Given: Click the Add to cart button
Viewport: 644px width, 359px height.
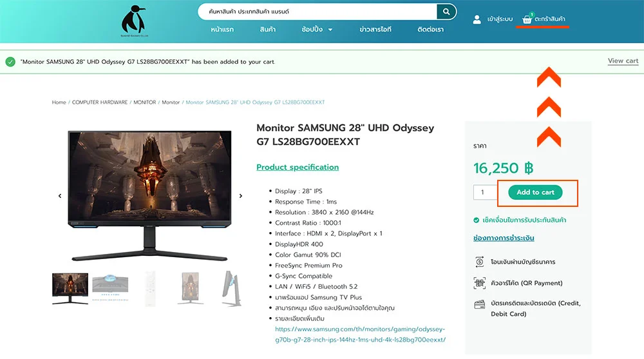Looking at the screenshot, I should pos(535,193).
